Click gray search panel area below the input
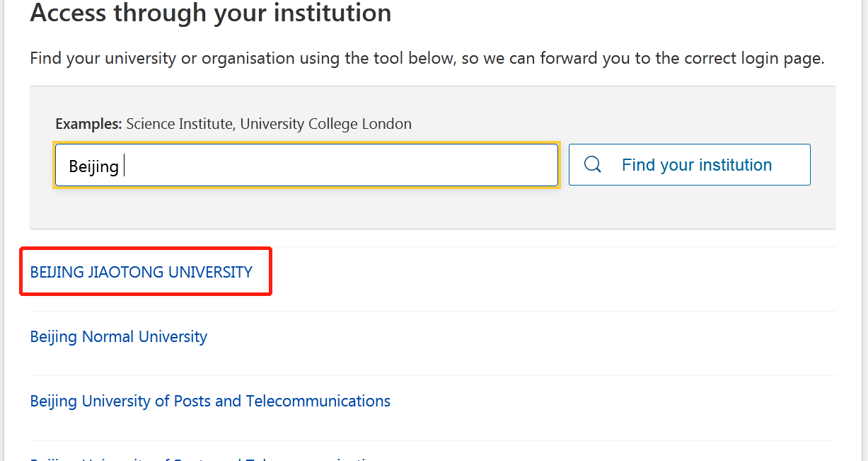The width and height of the screenshot is (868, 461). coord(424,209)
